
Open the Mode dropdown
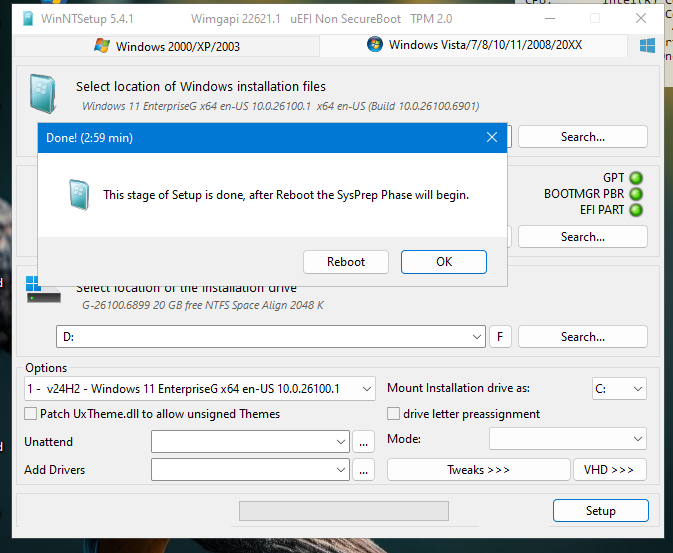click(568, 439)
